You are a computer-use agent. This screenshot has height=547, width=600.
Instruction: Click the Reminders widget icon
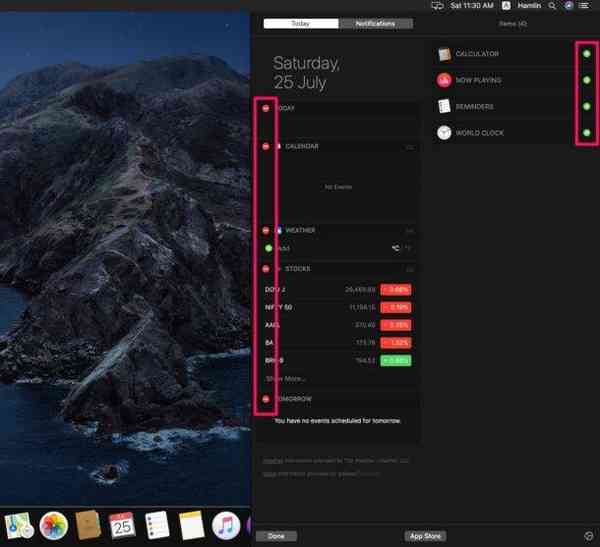pyautogui.click(x=444, y=106)
